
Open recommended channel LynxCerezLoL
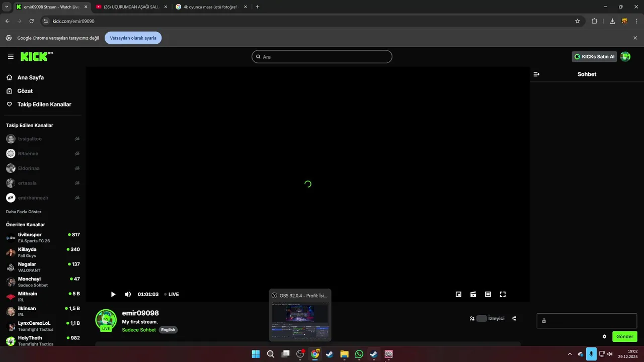pos(43,326)
